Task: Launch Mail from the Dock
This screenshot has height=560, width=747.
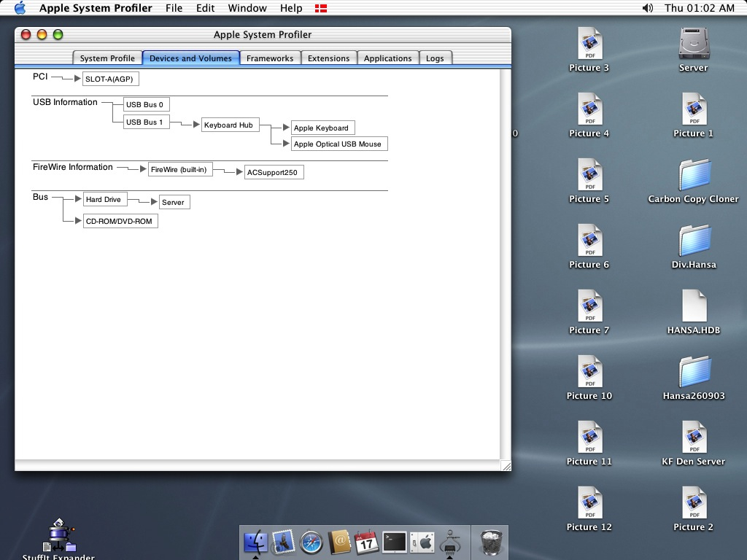Action: pos(284,542)
